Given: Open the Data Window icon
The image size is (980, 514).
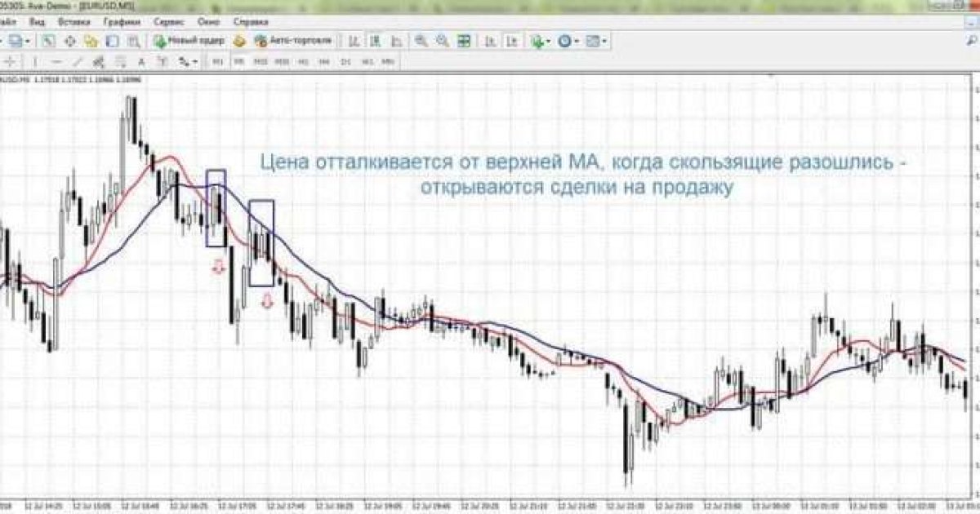Looking at the screenshot, I should click(x=70, y=41).
